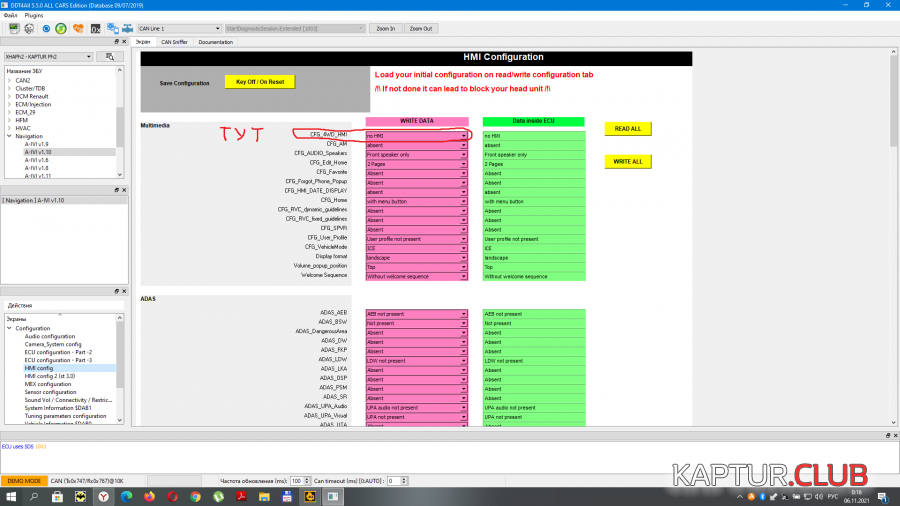900x506 pixels.
Task: Click the monitor icon at toolbar's far left
Action: (x=11, y=29)
